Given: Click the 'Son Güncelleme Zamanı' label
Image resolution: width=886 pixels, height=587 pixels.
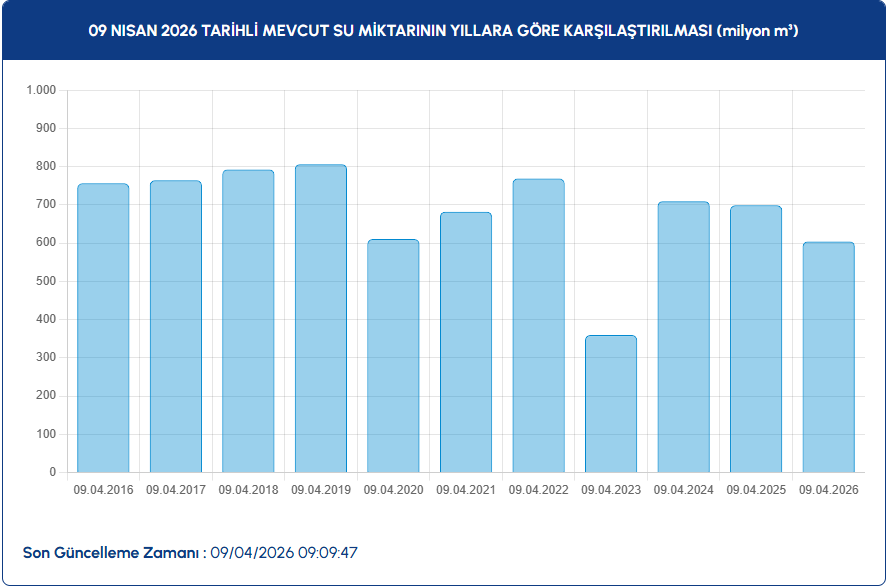Looking at the screenshot, I should pyautogui.click(x=111, y=552).
